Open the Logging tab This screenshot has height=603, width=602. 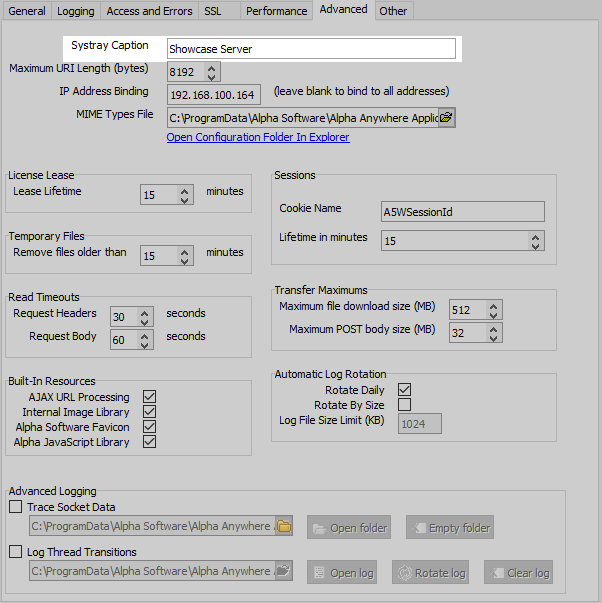coord(76,11)
